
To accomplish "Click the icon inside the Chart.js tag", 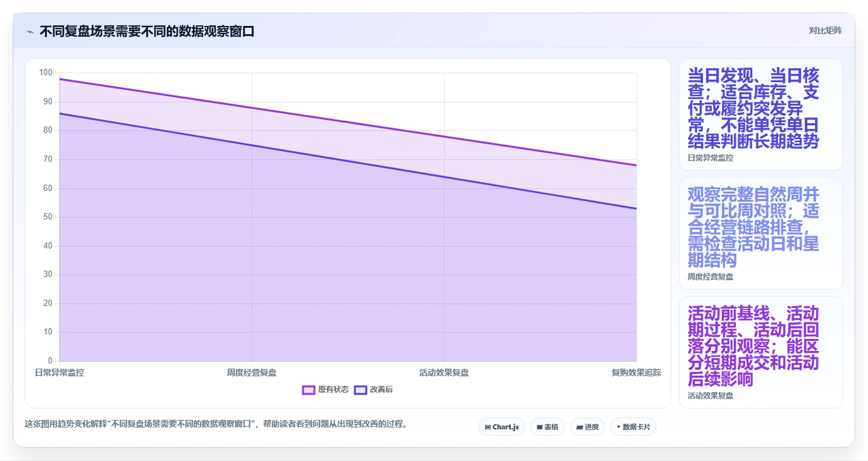I will (488, 427).
